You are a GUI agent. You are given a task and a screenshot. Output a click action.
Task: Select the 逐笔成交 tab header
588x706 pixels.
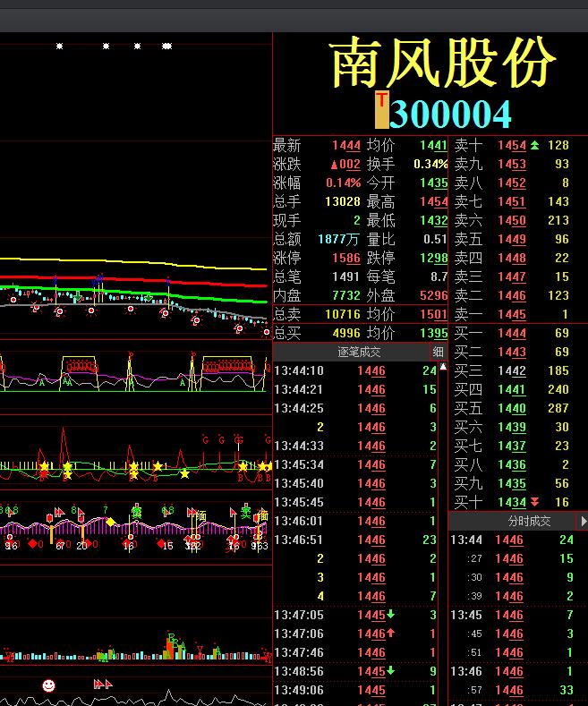(359, 352)
